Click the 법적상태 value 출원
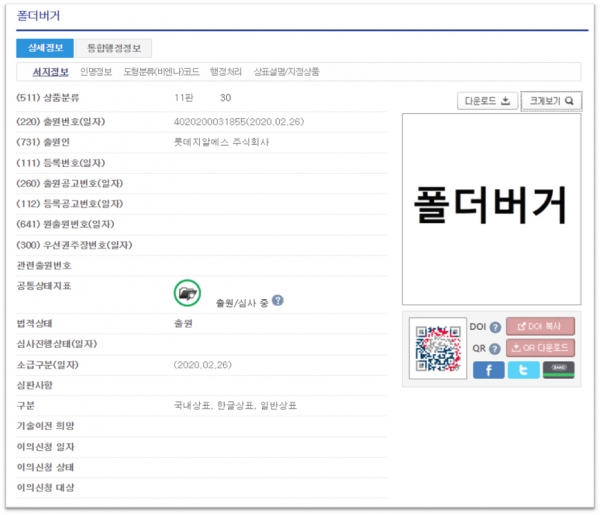 183,324
